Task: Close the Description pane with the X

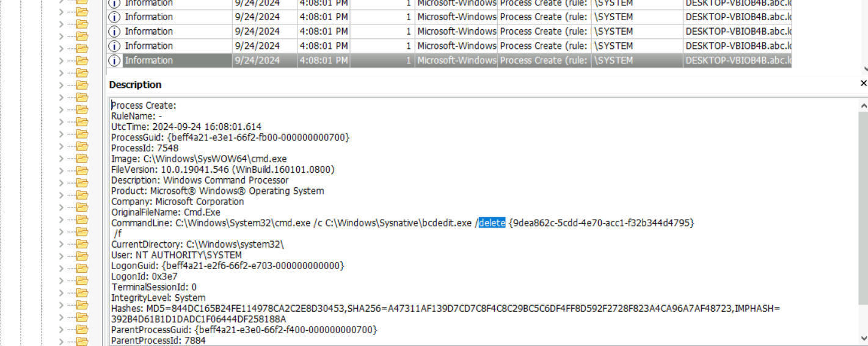Action: point(863,83)
